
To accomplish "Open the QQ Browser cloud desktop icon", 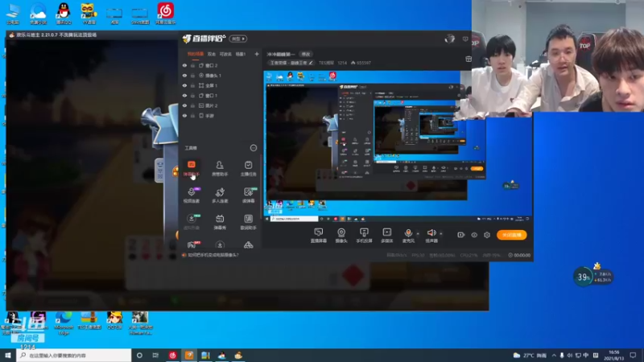I will 38,13.
